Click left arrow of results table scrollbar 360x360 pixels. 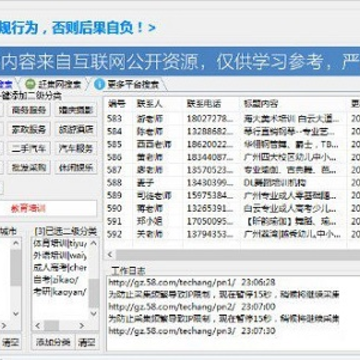tap(110, 255)
